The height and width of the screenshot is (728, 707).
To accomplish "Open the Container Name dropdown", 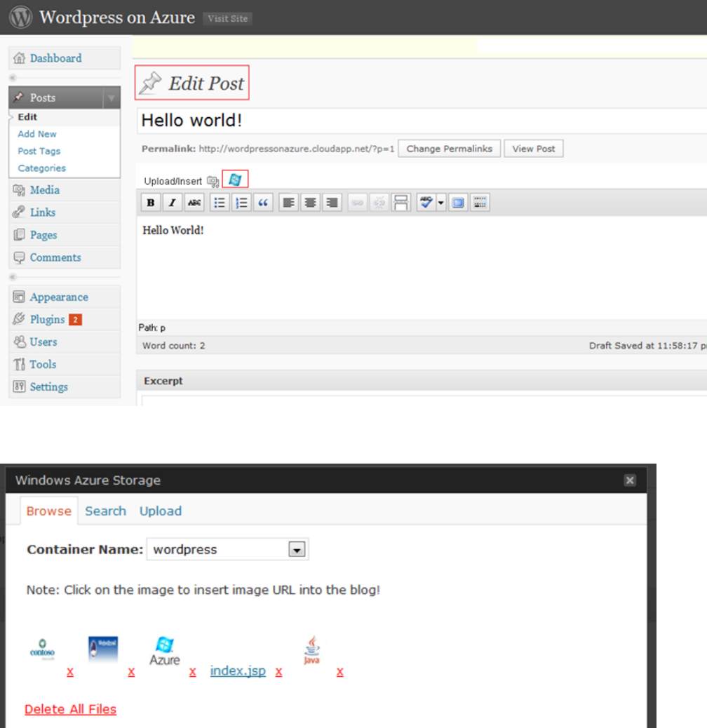I will tap(227, 549).
